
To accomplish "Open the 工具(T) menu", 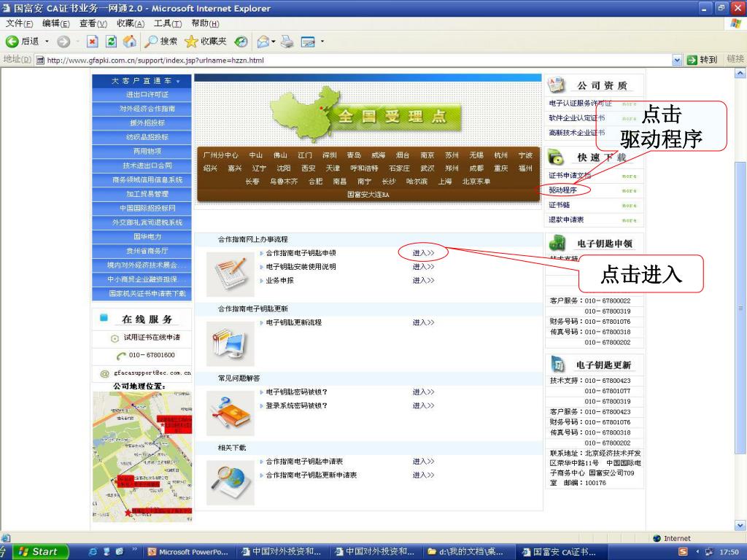I will click(x=168, y=24).
